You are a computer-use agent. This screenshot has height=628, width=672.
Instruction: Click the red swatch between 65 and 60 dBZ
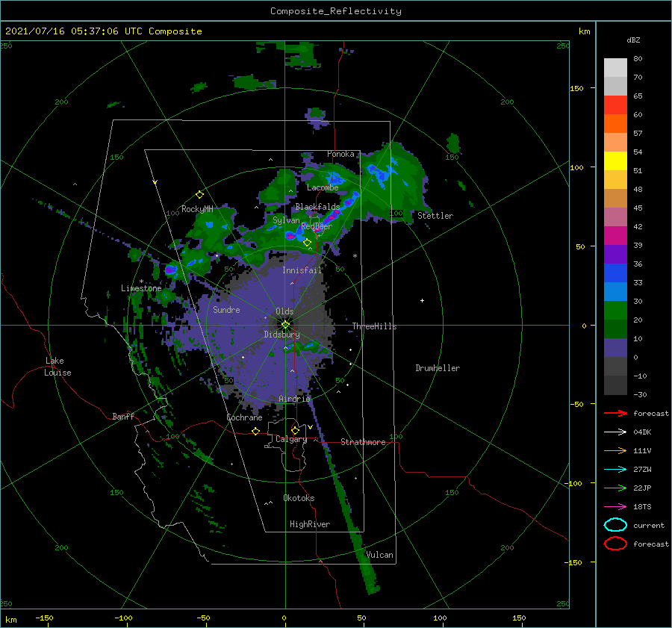tap(615, 105)
